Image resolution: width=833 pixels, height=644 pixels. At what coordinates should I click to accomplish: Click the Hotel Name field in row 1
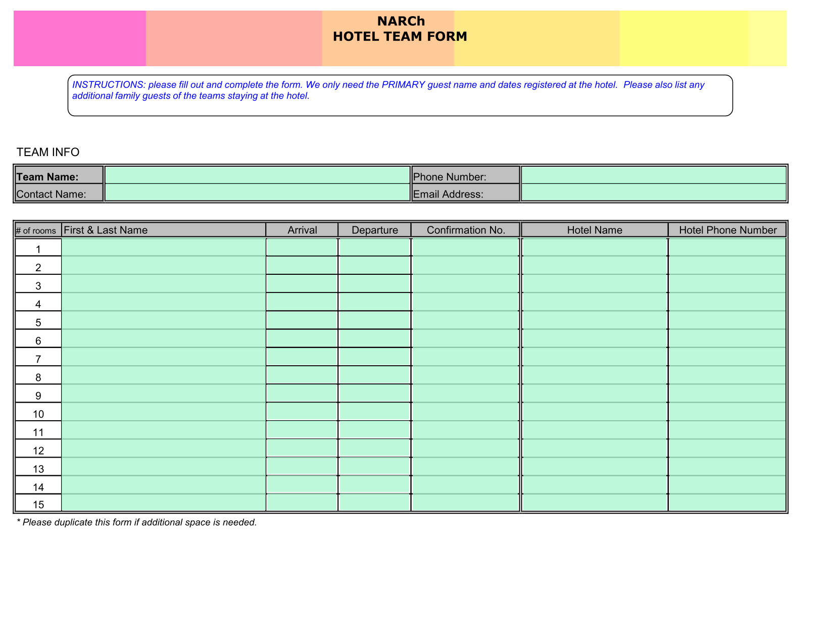pos(595,247)
